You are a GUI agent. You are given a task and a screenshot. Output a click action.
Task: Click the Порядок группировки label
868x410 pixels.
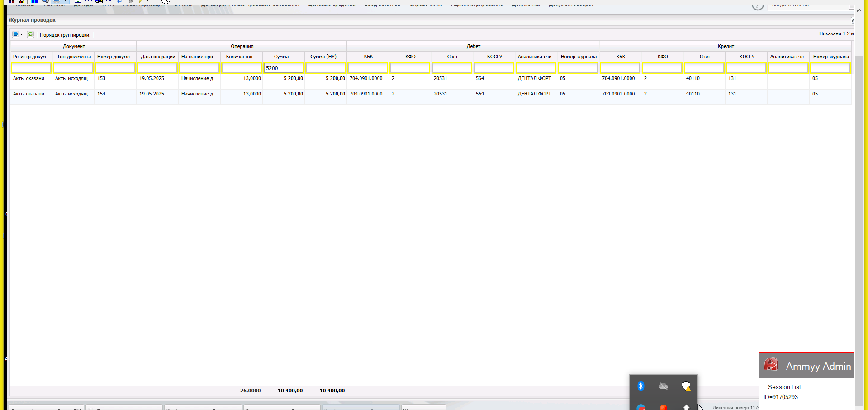tap(65, 35)
